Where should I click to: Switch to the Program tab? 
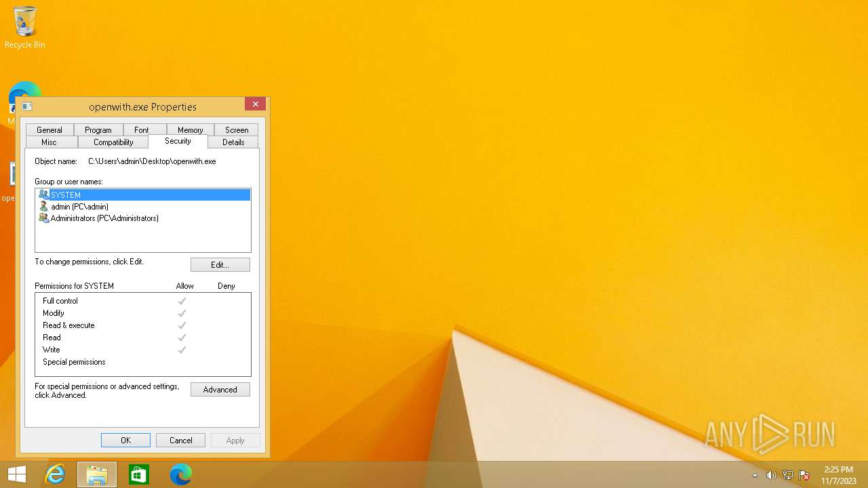click(x=98, y=129)
